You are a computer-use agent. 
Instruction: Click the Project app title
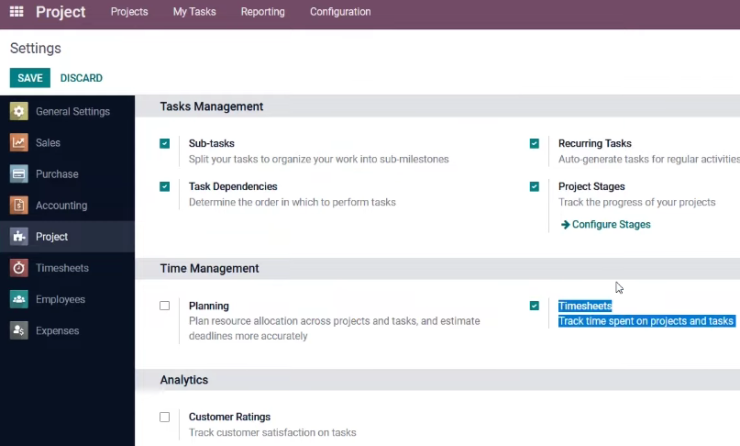click(61, 12)
